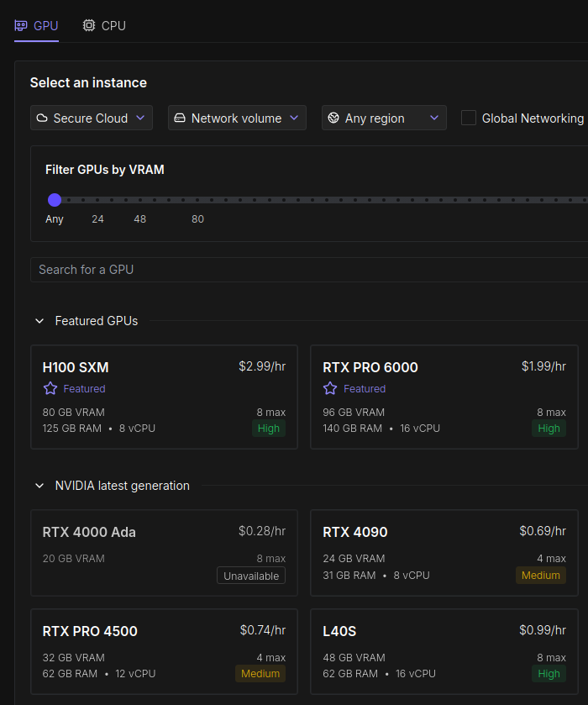588x705 pixels.
Task: Click the $0.74/hr price on RTX PRO 4500
Action: point(263,630)
